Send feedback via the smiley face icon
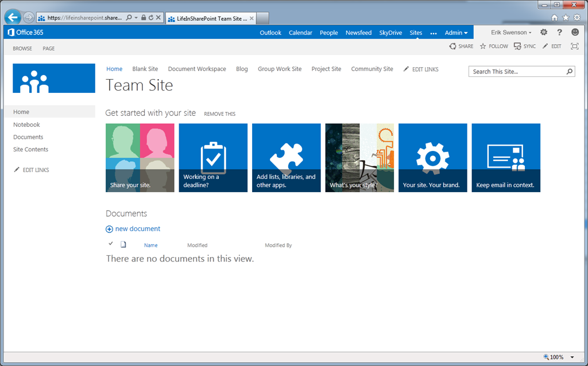Viewport: 588px width, 366px height. [575, 32]
